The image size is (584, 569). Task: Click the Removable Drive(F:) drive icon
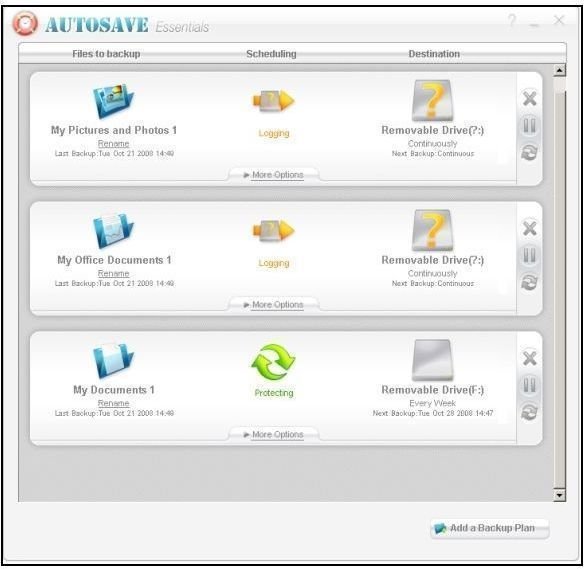point(432,360)
